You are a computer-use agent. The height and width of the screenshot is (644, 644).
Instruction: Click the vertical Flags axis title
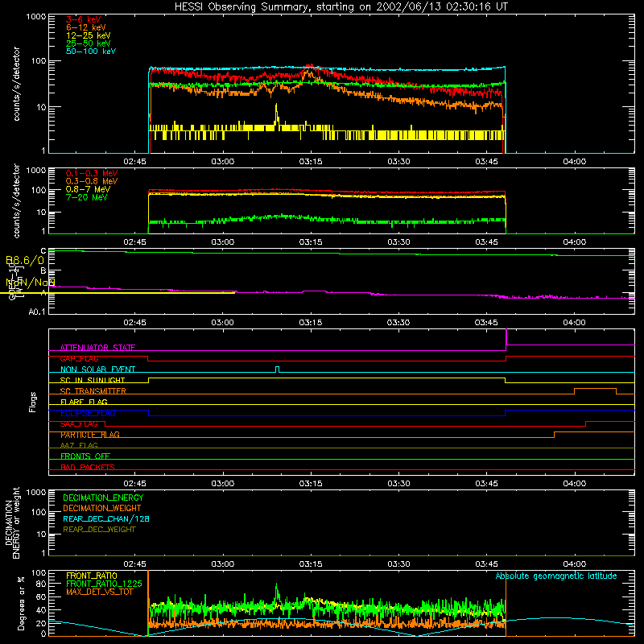point(33,402)
